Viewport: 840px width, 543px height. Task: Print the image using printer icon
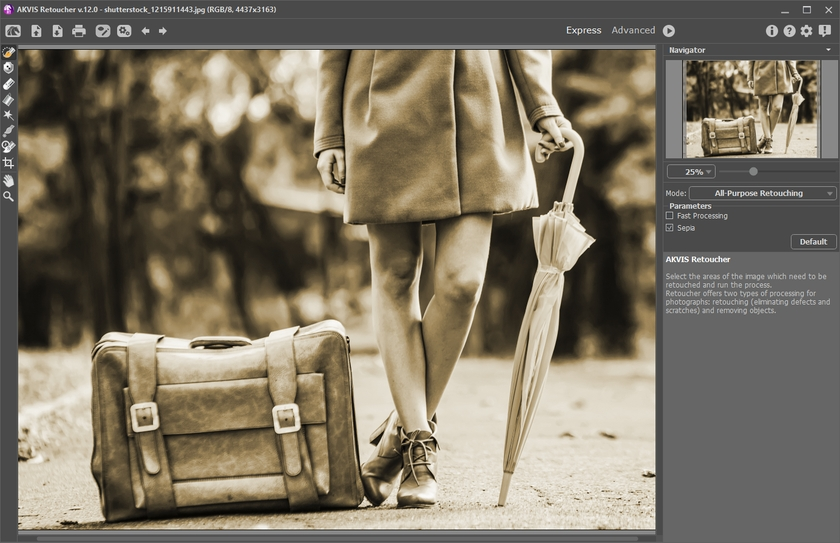pos(79,31)
